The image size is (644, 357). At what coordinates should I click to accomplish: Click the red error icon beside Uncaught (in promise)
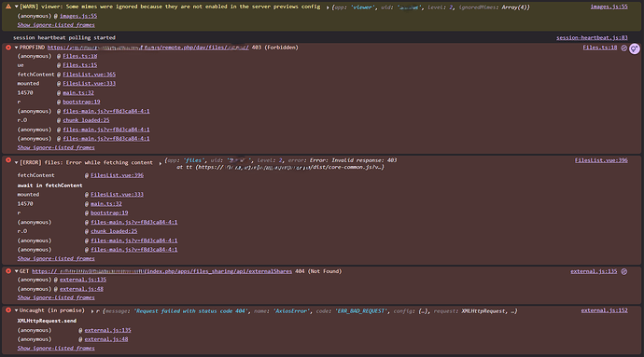(8, 310)
